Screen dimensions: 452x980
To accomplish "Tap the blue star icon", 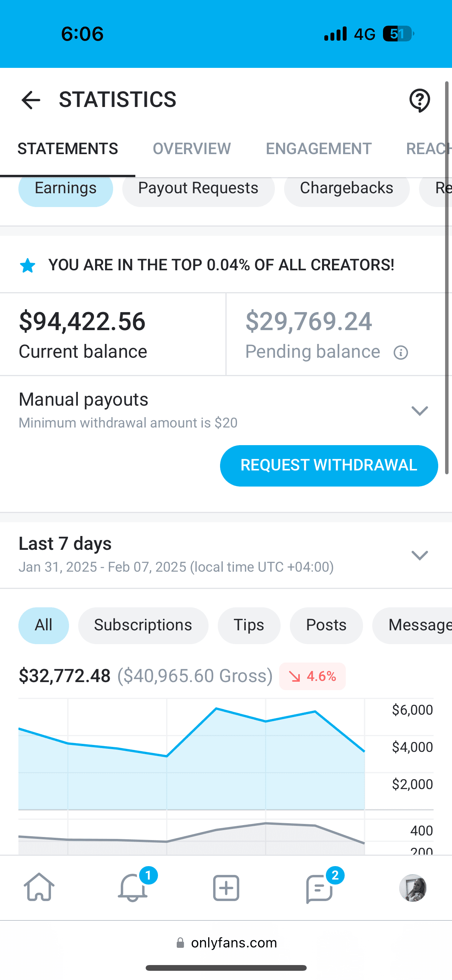I will (28, 265).
